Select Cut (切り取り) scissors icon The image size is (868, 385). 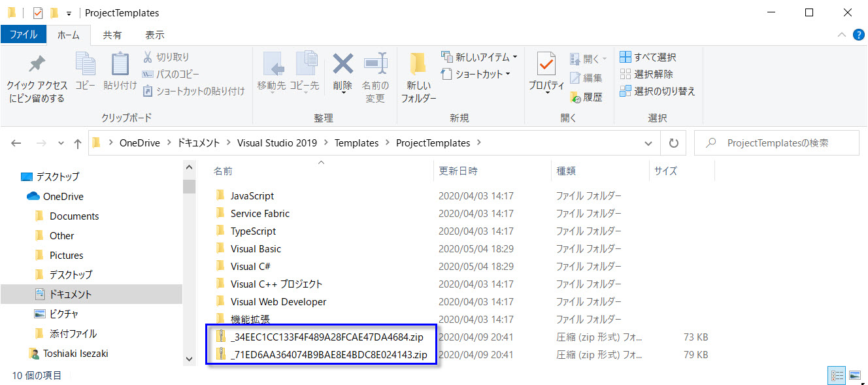[x=148, y=58]
